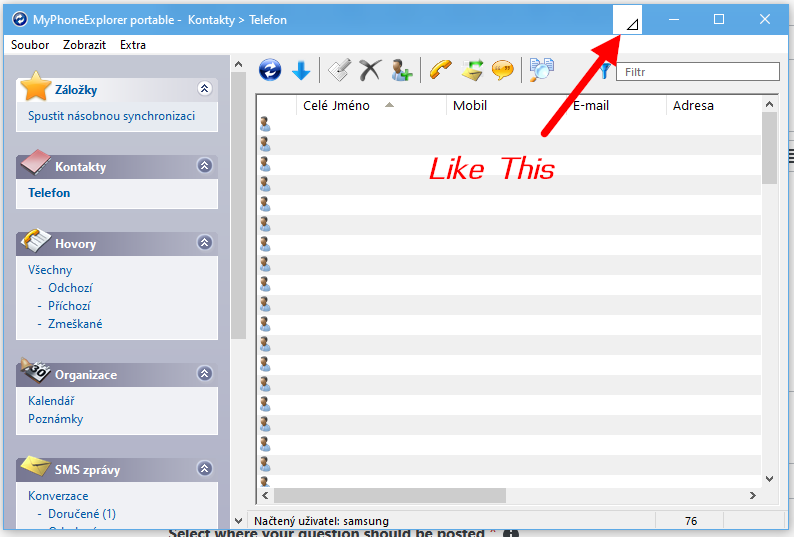Sort by Mobil column header
This screenshot has height=537, width=794.
(x=506, y=105)
